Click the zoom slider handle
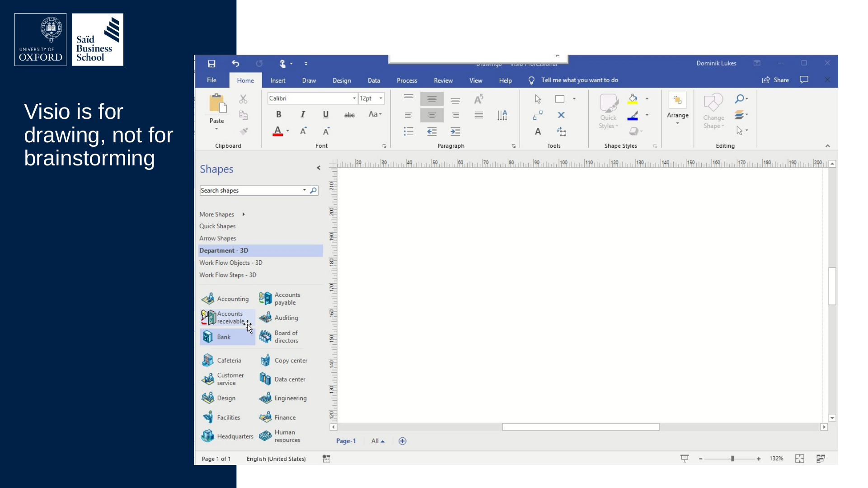 pos(732,459)
